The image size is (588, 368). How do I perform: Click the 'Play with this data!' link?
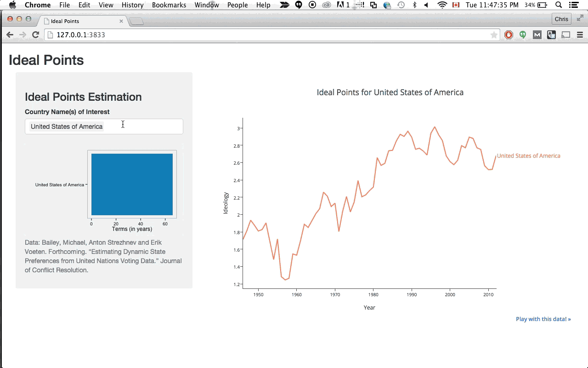pos(543,319)
